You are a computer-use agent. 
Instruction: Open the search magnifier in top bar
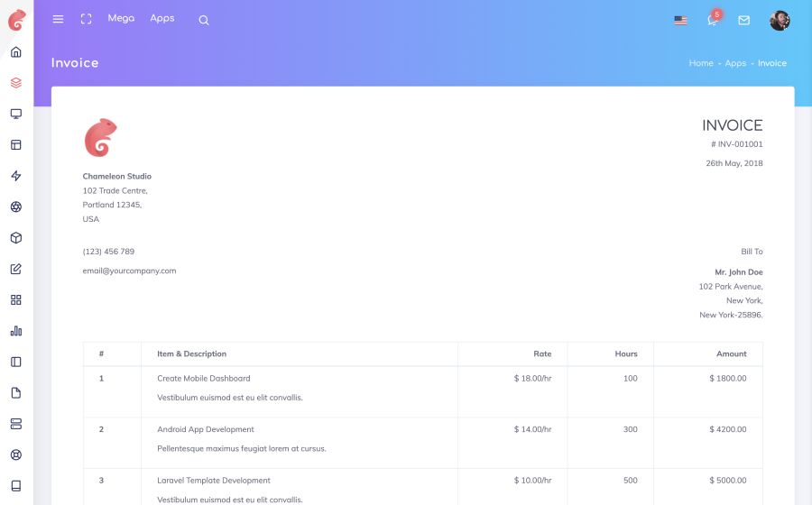204,20
